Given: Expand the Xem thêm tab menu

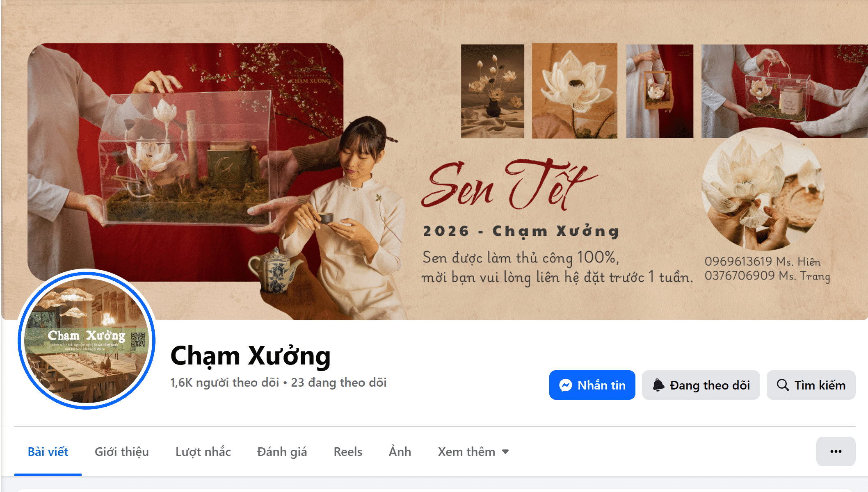Looking at the screenshot, I should point(473,452).
